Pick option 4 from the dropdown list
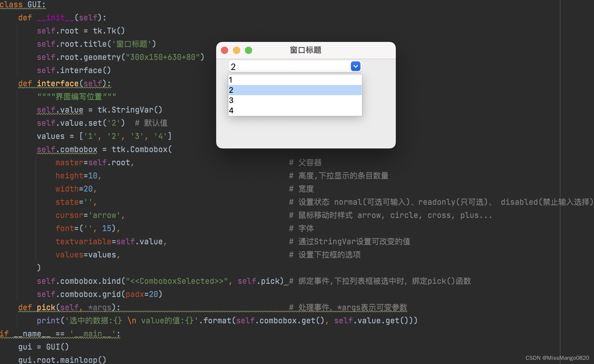 (x=295, y=110)
